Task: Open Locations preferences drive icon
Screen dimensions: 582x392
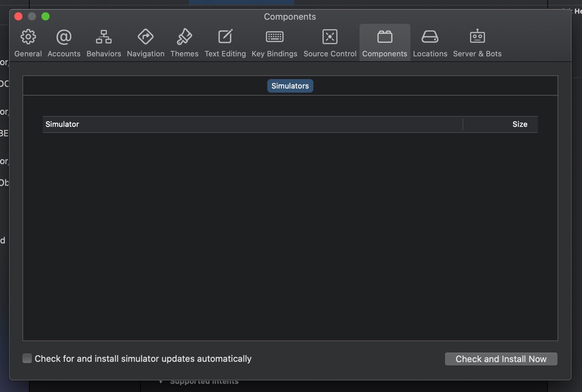Action: pyautogui.click(x=430, y=37)
